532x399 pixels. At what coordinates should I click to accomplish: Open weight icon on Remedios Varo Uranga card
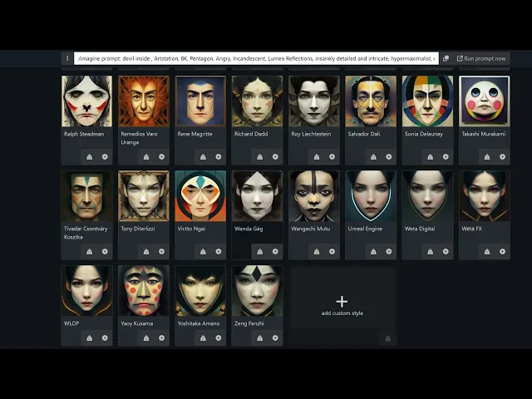tap(146, 157)
